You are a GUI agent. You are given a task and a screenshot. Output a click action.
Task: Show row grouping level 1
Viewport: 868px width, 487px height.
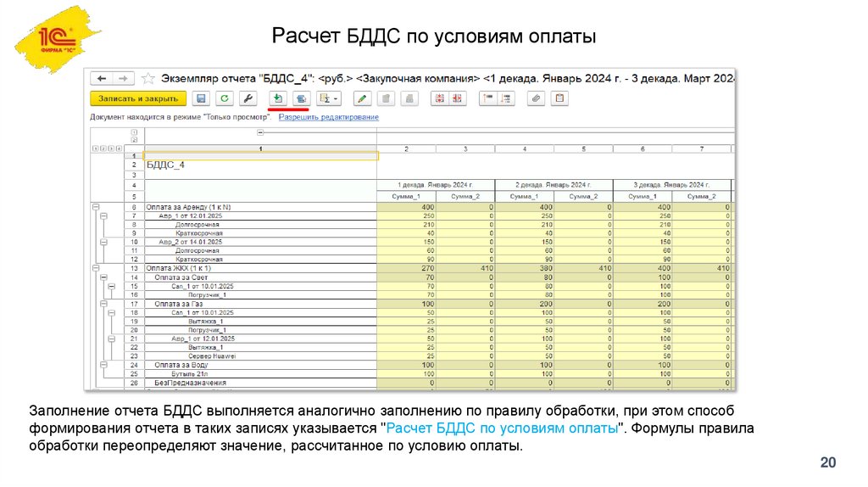95,148
